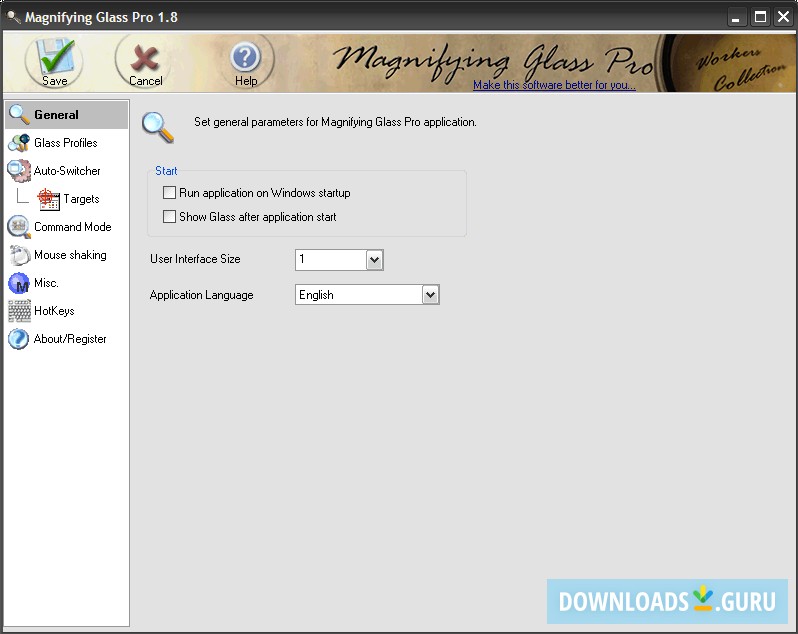Viewport: 798px width, 634px height.
Task: Select Auto-Switcher in the sidebar
Action: 67,171
